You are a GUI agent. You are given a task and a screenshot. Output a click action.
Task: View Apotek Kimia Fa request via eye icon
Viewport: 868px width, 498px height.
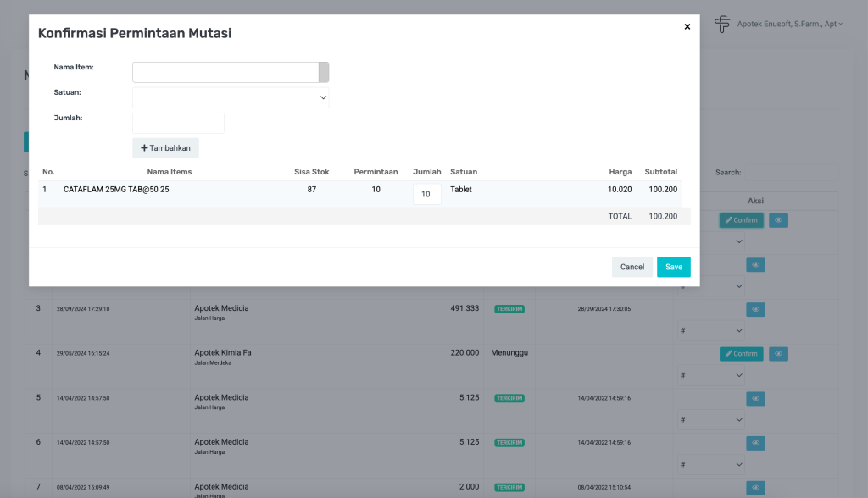778,354
